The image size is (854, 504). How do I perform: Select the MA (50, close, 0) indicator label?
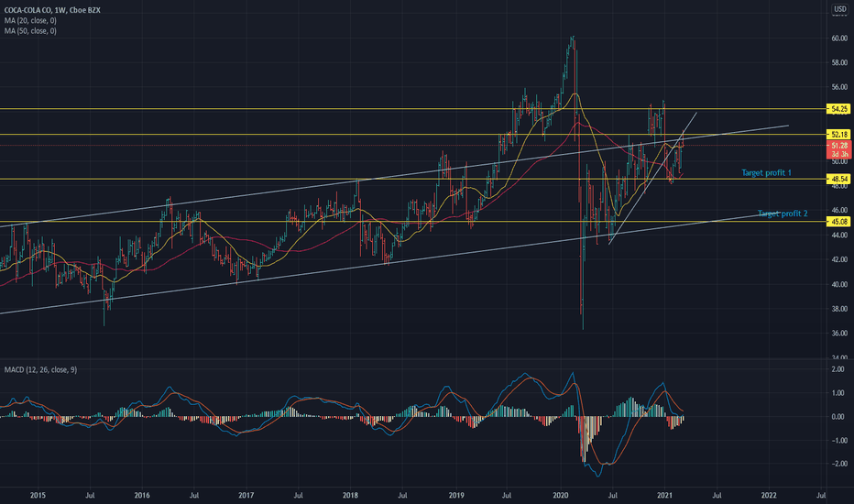pos(30,31)
